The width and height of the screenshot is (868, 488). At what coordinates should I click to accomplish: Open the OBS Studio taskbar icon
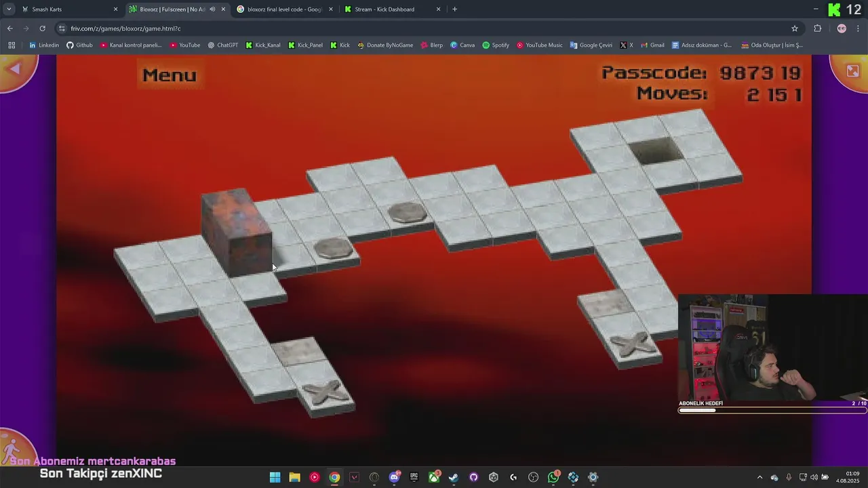point(533,477)
